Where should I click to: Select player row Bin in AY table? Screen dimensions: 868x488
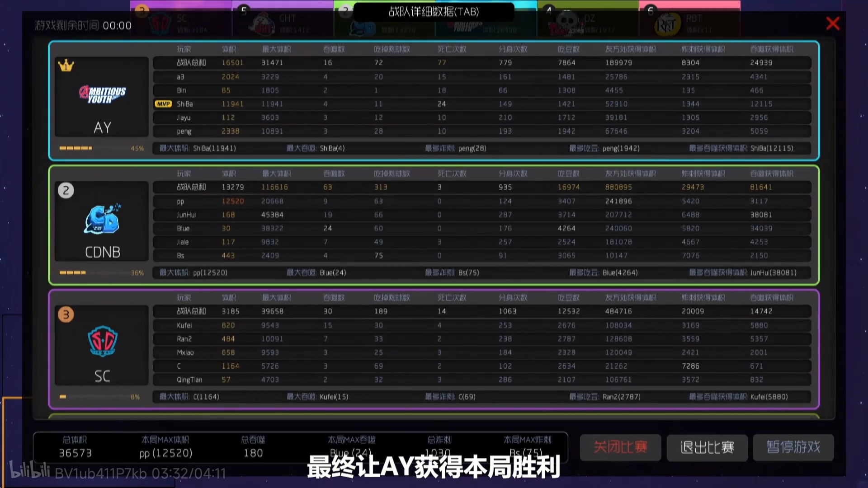482,90
